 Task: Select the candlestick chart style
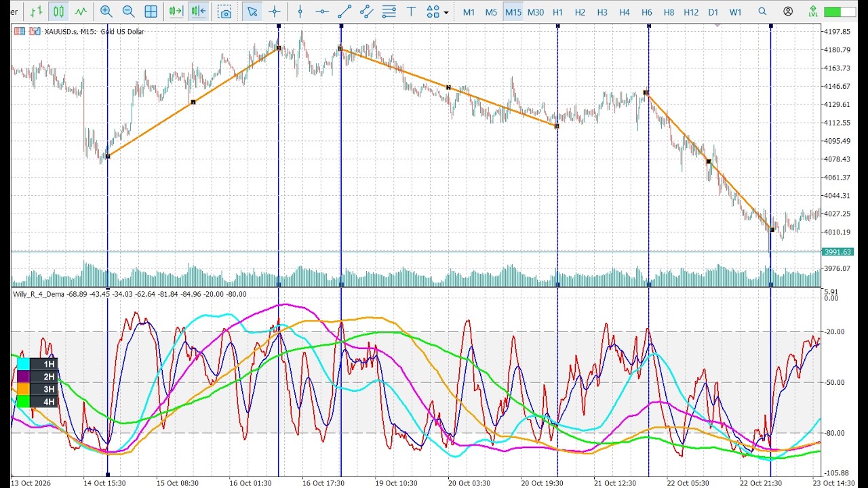[59, 12]
